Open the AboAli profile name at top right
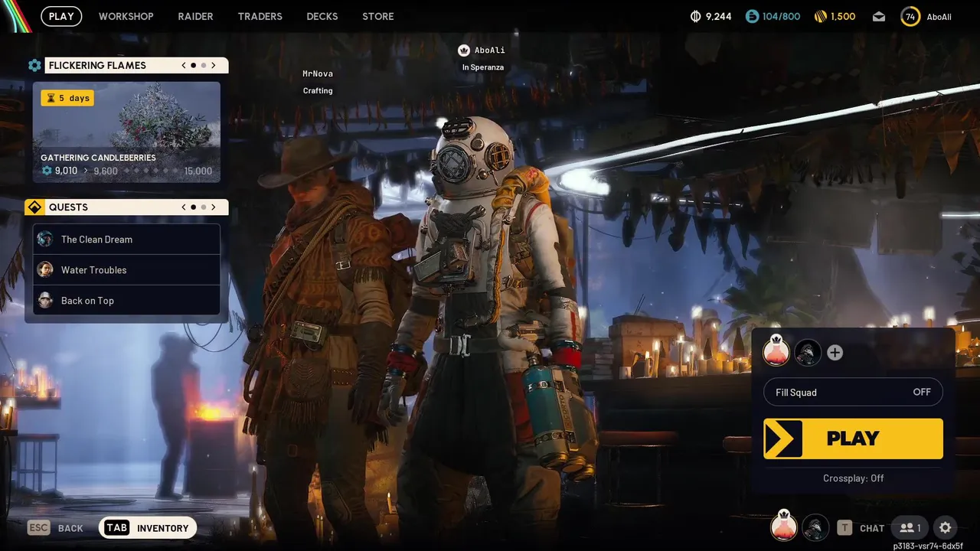The width and height of the screenshot is (980, 551). [x=939, y=17]
